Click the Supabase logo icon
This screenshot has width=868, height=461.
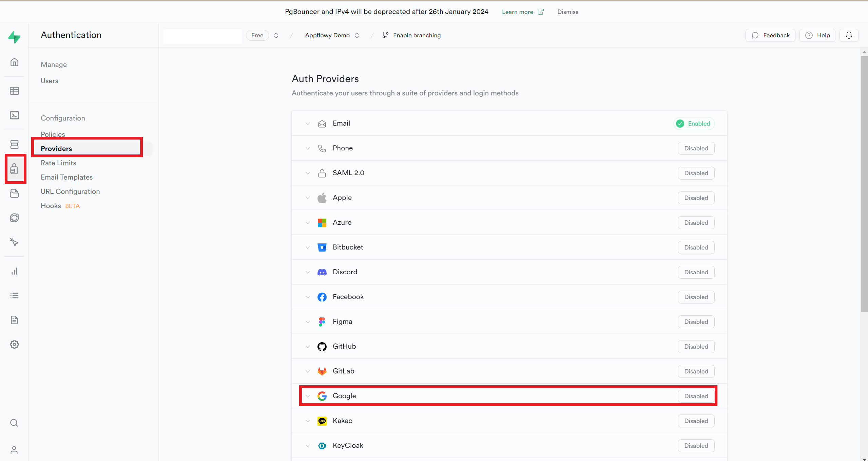pos(14,37)
